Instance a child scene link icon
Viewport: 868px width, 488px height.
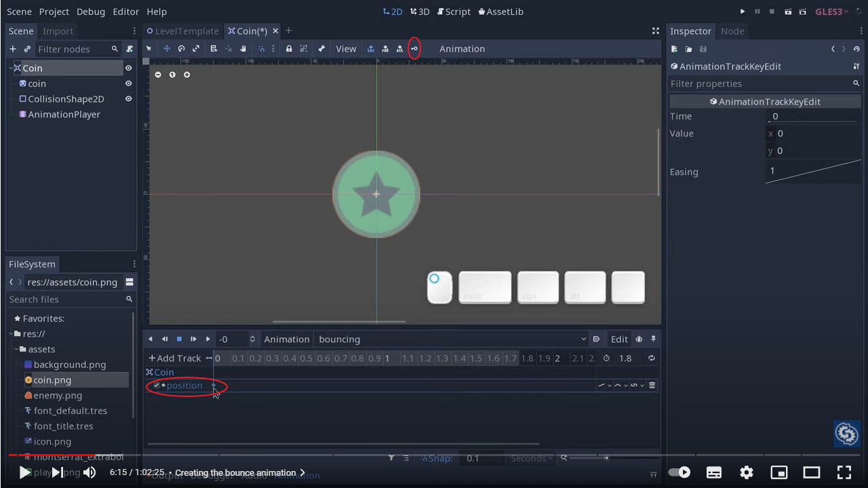pos(27,49)
